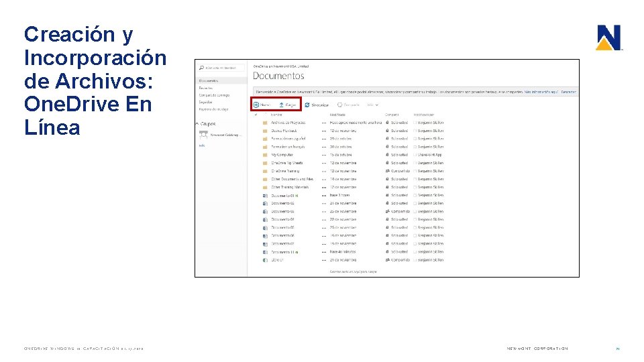Click Word file icon of Documento 04
Screen dimensions: 644x362
click(266, 220)
